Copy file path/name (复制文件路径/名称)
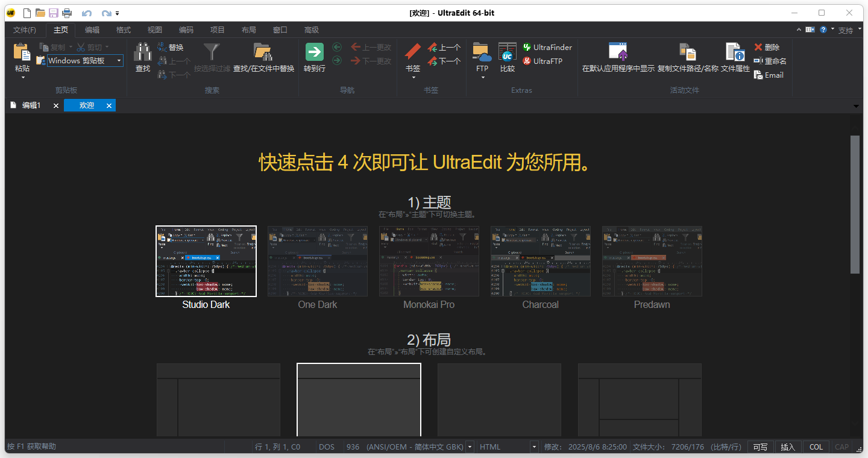 688,57
